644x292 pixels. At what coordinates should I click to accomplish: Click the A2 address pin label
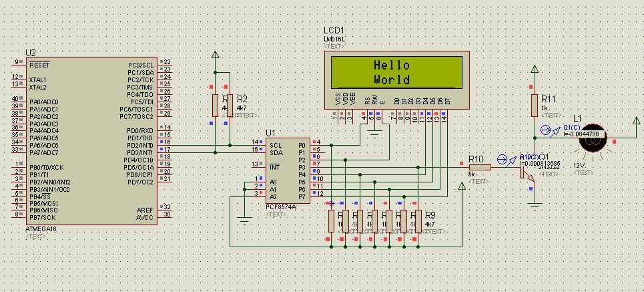(x=274, y=196)
